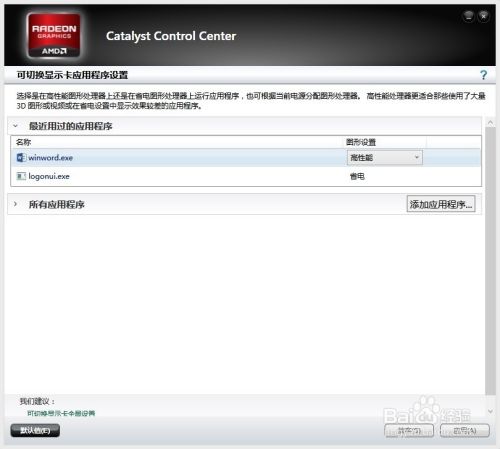Screen dimensions: 500x449
Task: Click the Radeon Graphics AMD logo
Action: point(54,35)
